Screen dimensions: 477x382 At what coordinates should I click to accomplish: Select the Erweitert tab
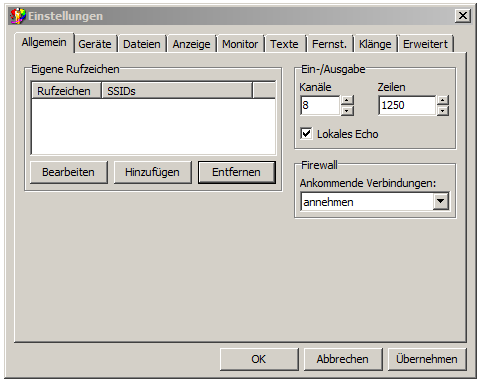pyautogui.click(x=426, y=44)
